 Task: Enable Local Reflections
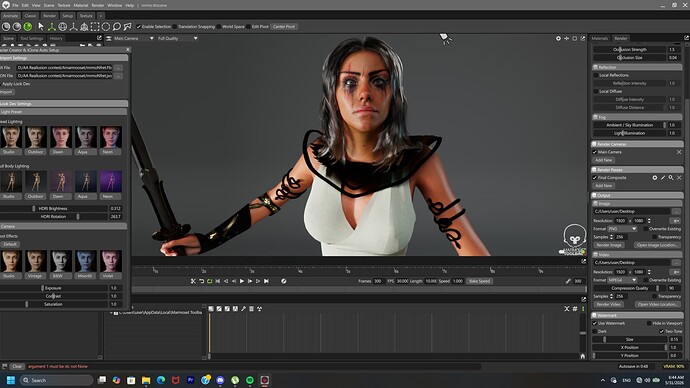(596, 75)
